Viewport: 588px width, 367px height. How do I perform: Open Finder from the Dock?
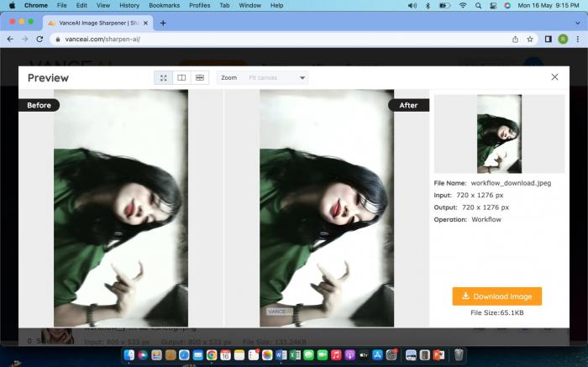click(x=129, y=354)
